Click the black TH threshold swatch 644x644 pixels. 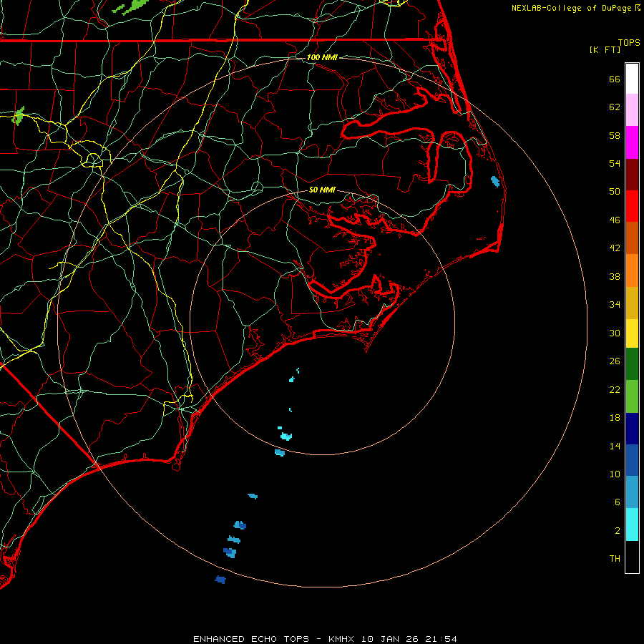(x=632, y=557)
